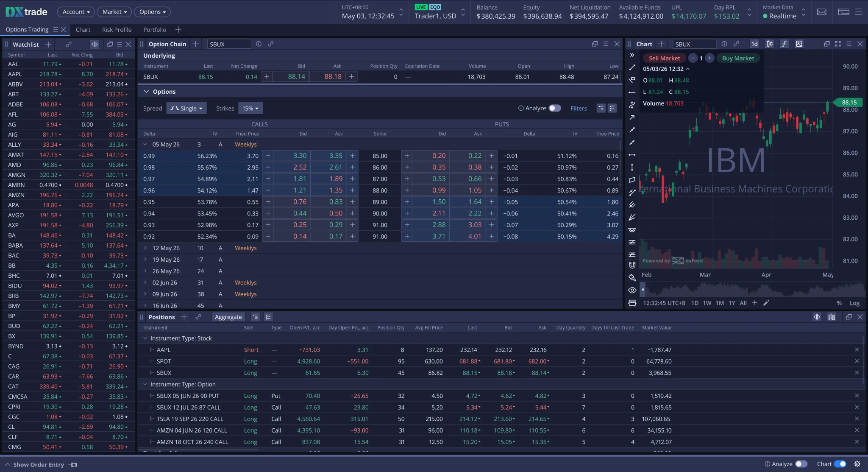868x472 pixels.
Task: Open the mail messages icon
Action: coord(821,12)
